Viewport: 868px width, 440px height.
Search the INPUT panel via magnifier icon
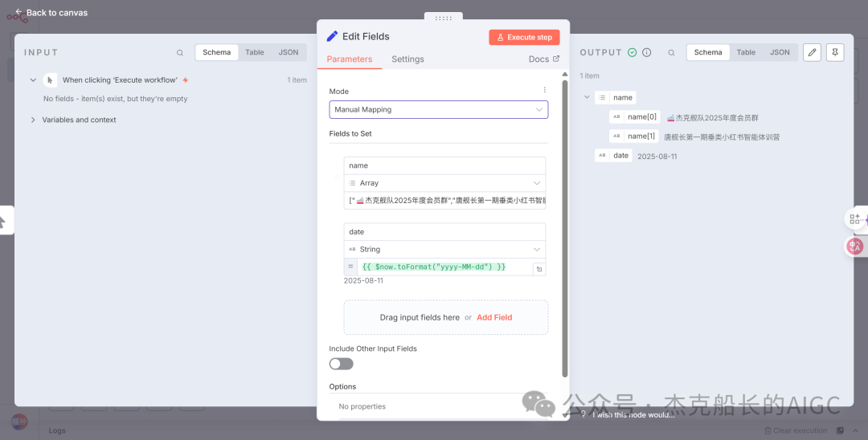click(180, 52)
